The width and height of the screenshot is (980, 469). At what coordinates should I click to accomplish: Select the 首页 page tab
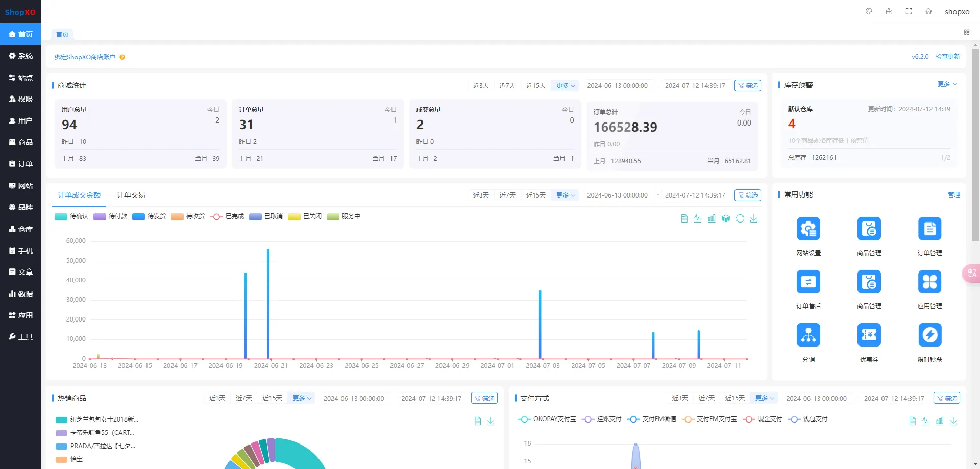pos(62,34)
